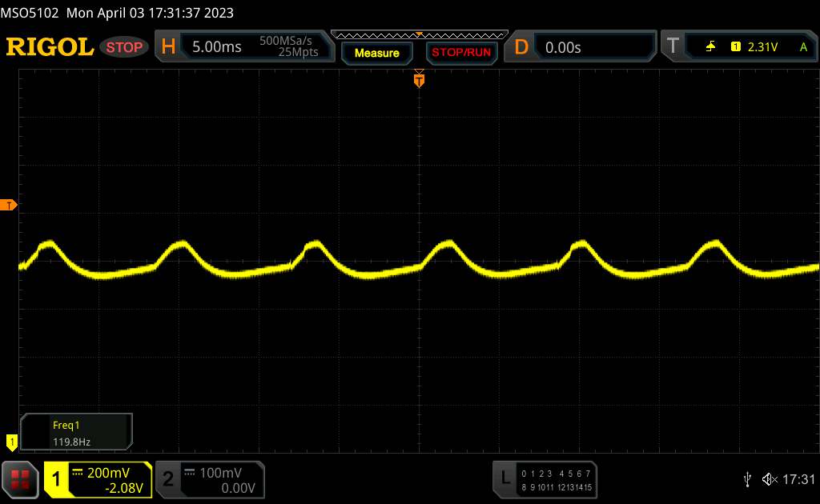820x504 pixels.
Task: Toggle the muted speaker sound icon
Action: 770,479
